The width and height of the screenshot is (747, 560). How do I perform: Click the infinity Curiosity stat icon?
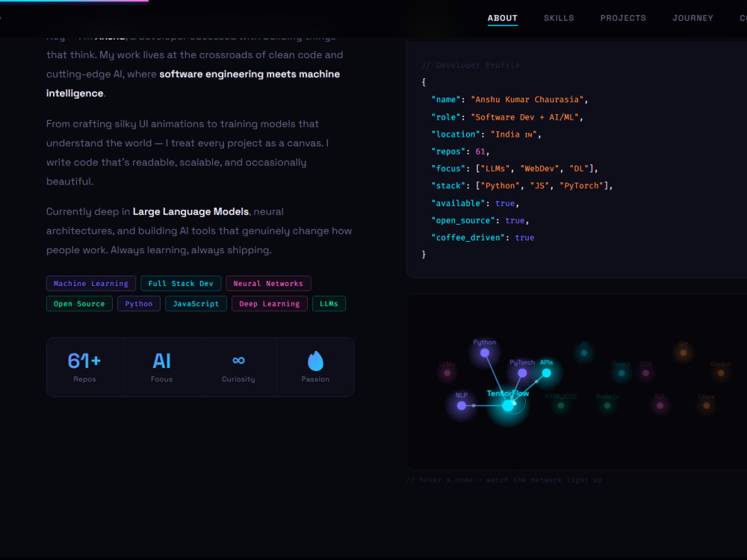(x=238, y=361)
